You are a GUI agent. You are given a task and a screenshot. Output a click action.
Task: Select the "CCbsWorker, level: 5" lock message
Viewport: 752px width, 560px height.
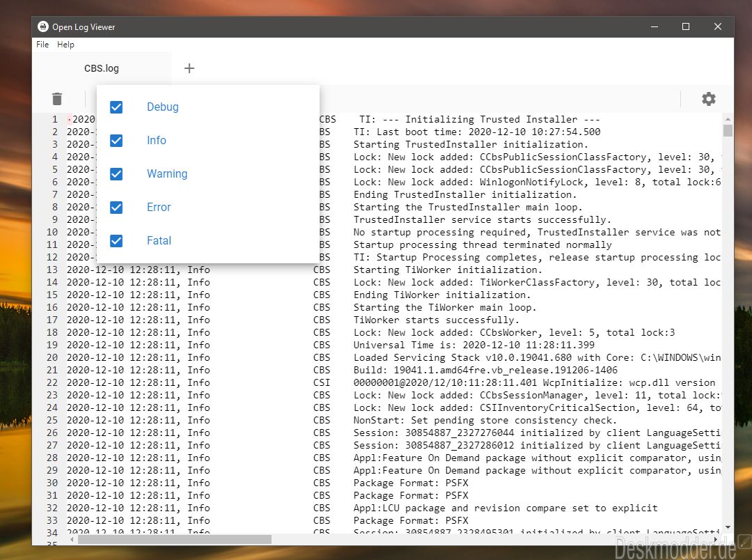(x=514, y=332)
